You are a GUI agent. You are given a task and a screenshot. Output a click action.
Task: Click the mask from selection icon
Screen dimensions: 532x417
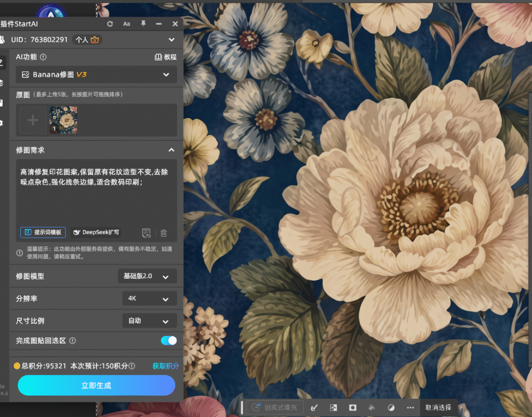click(353, 407)
